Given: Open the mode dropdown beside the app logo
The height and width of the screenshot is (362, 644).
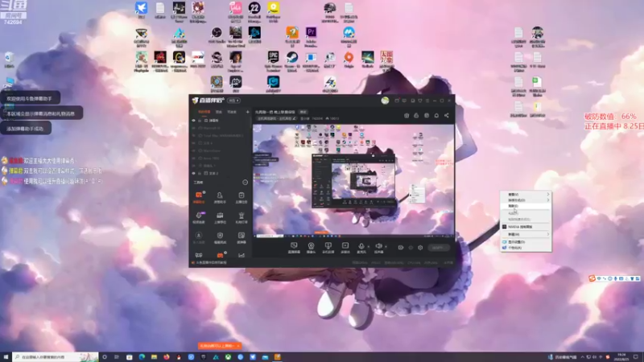Looking at the screenshot, I should pos(233,101).
